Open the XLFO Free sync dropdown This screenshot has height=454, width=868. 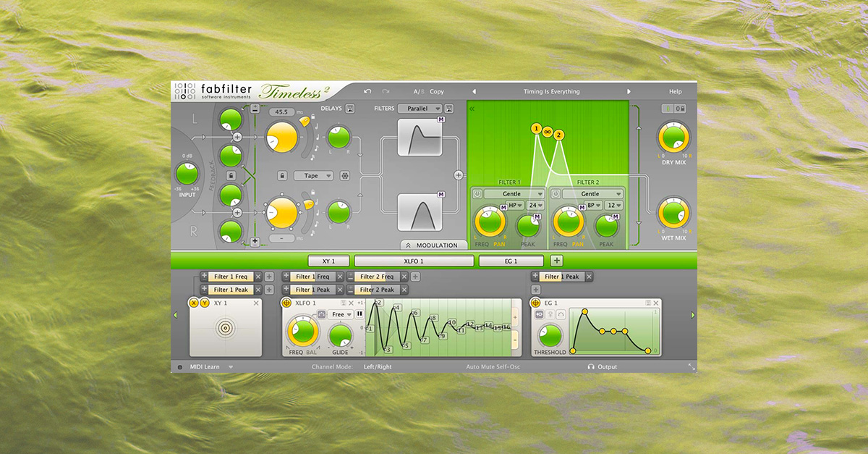pos(340,314)
